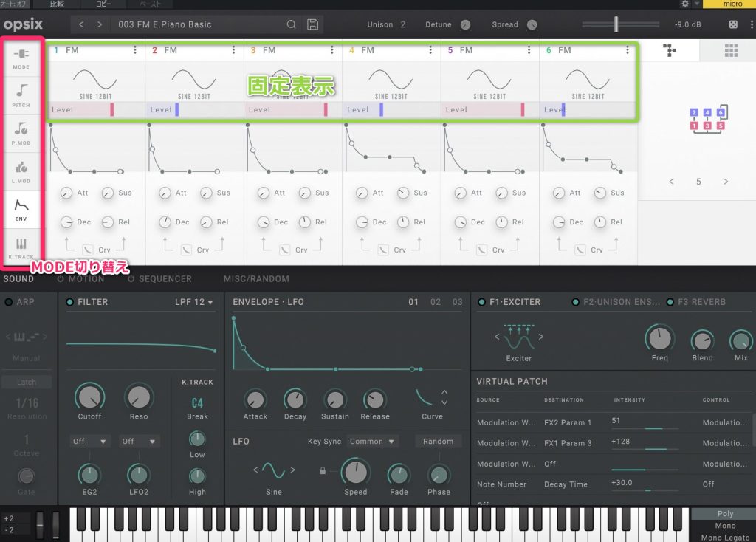This screenshot has height=542, width=756.
Task: Disable the F1 Exciter effect
Action: [x=482, y=302]
